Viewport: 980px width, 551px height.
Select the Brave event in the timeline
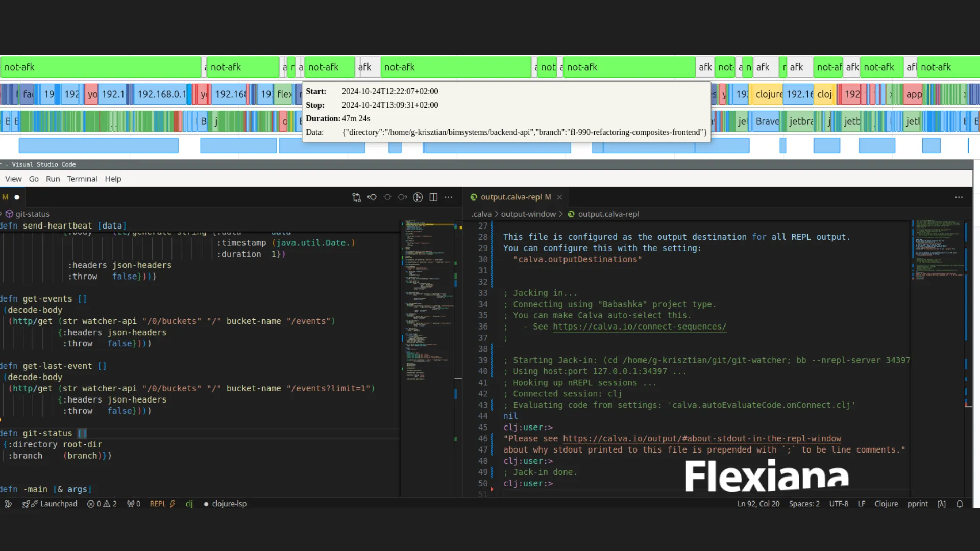pos(767,121)
